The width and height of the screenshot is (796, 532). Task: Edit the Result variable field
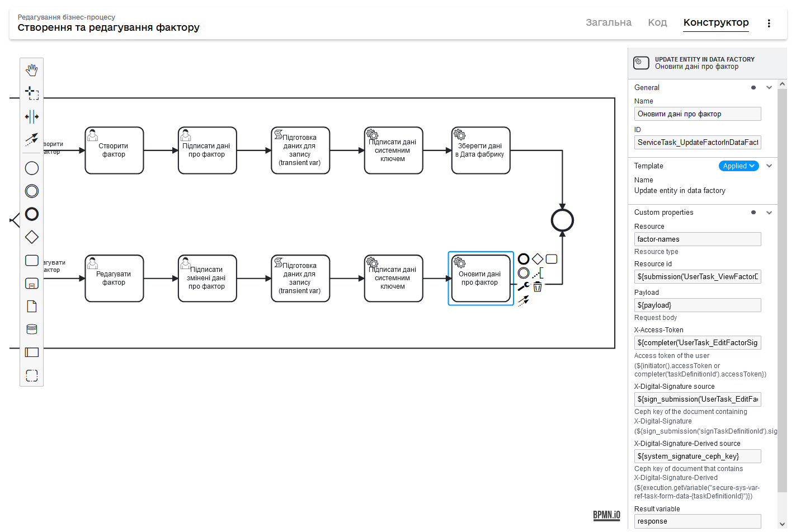[698, 521]
